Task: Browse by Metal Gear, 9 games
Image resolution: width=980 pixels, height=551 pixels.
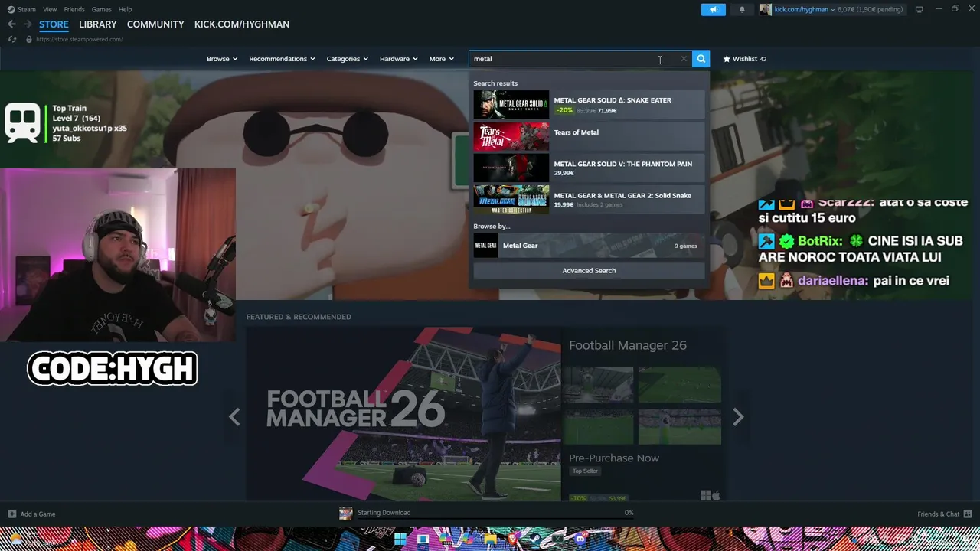Action: coord(588,246)
